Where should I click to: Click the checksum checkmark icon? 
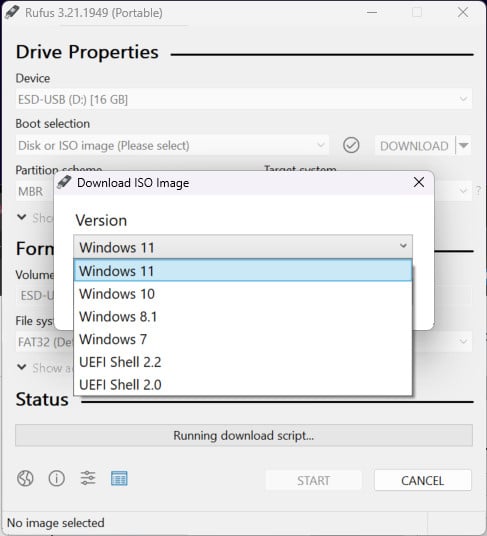point(351,145)
